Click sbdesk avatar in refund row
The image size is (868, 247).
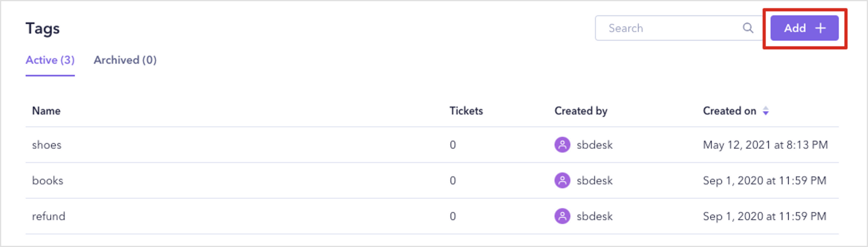point(562,216)
